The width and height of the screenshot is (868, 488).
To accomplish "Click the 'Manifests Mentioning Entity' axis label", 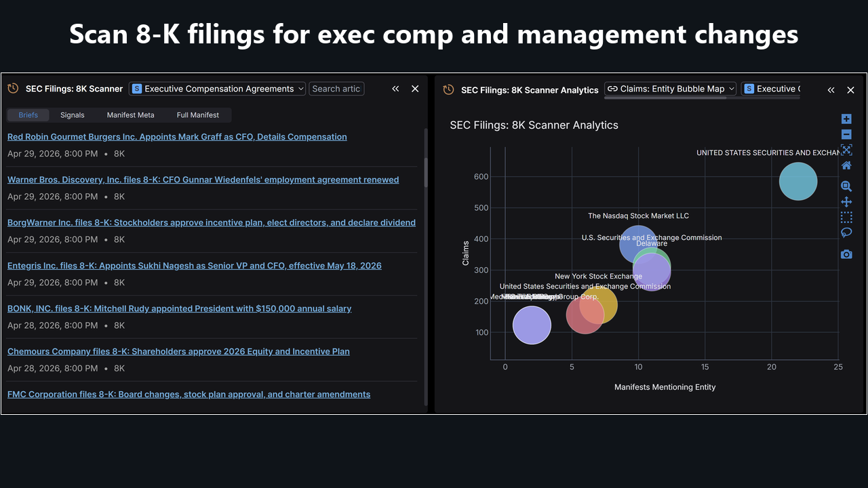I will pos(665,387).
